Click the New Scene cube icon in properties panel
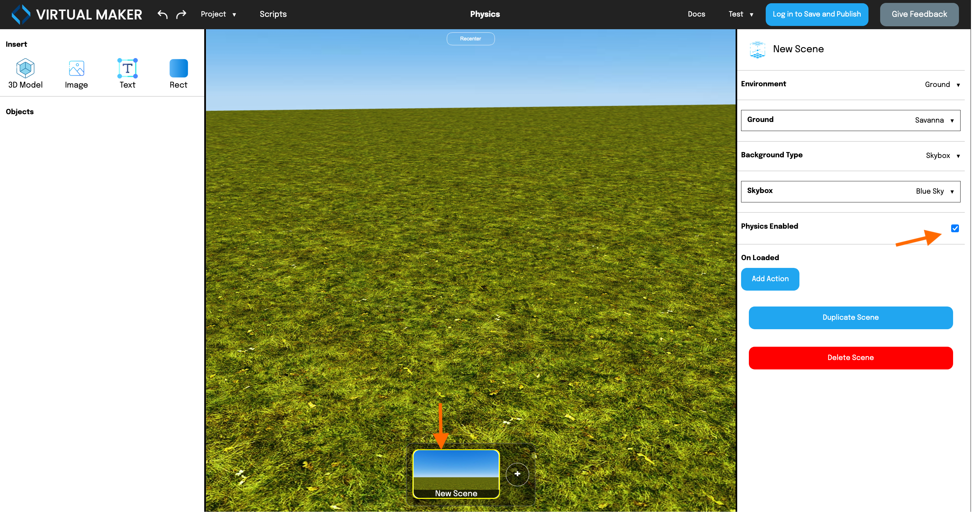 (x=757, y=49)
